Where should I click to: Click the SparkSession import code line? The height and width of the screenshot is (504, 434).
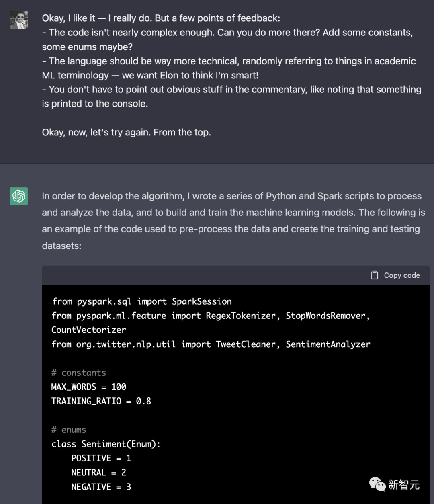pyautogui.click(x=142, y=301)
